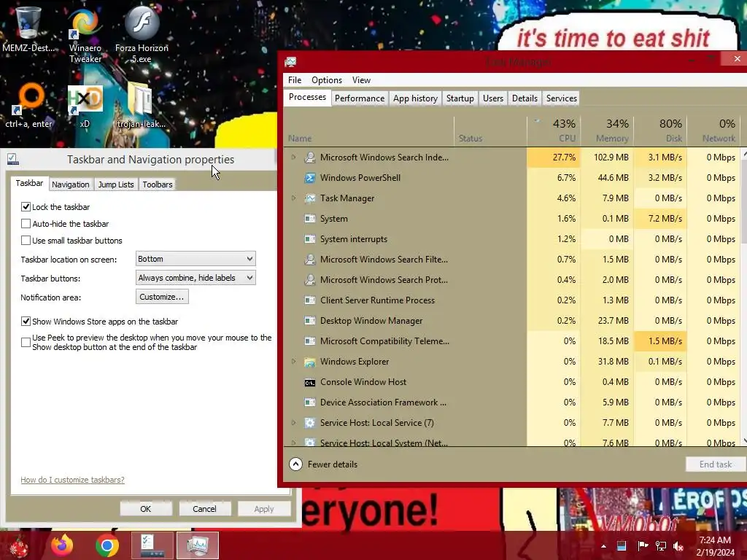Click the Console Window Host process icon
This screenshot has height=560, width=747.
click(309, 382)
